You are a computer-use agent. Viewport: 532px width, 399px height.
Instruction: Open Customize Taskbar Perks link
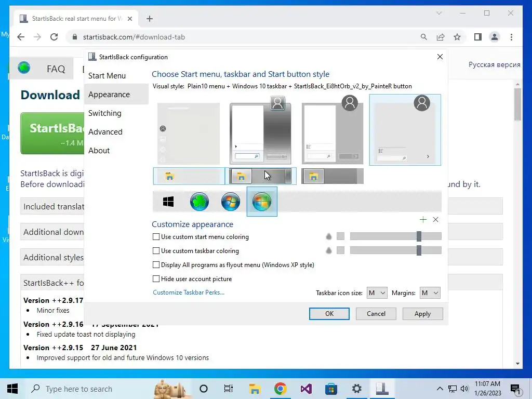(189, 292)
